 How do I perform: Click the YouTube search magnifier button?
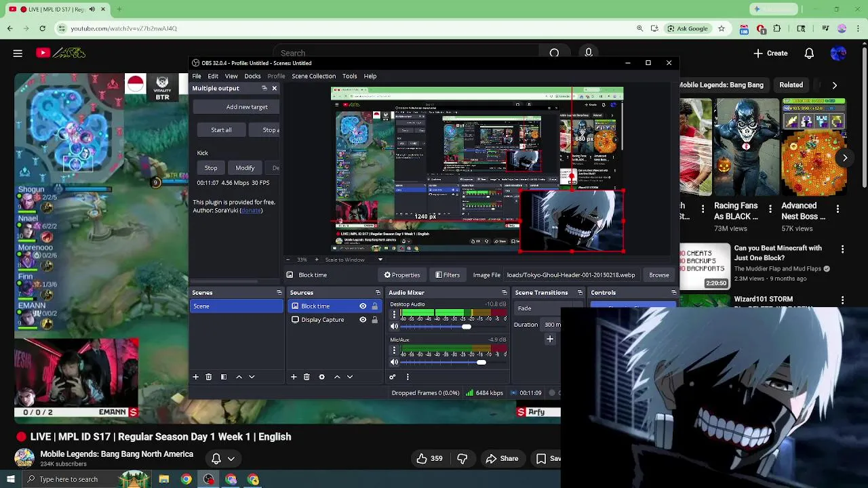[x=554, y=53]
